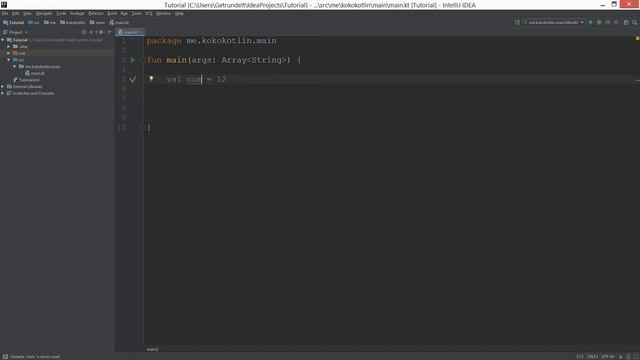Open Search Everywhere magnifier icon
640x360 pixels.
point(635,22)
